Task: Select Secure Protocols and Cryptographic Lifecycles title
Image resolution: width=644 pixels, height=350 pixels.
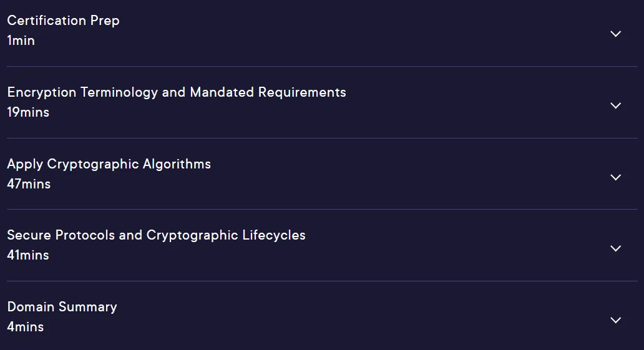Action: coord(156,235)
